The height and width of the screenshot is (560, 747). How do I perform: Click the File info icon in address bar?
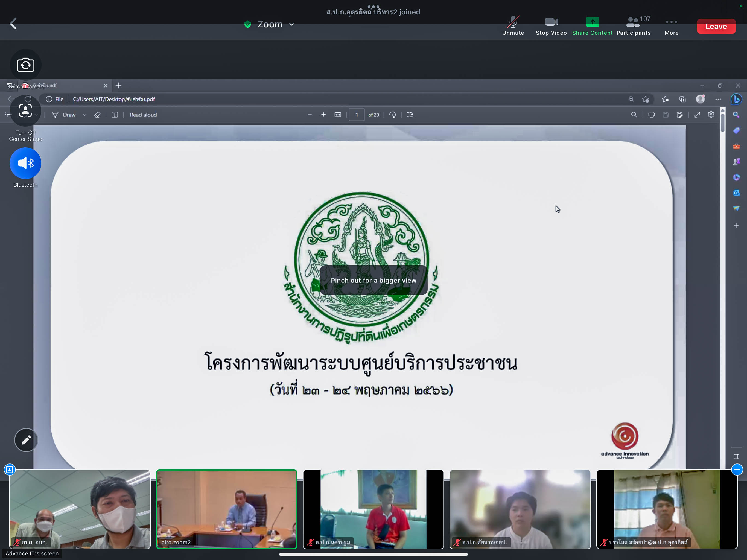coord(49,99)
